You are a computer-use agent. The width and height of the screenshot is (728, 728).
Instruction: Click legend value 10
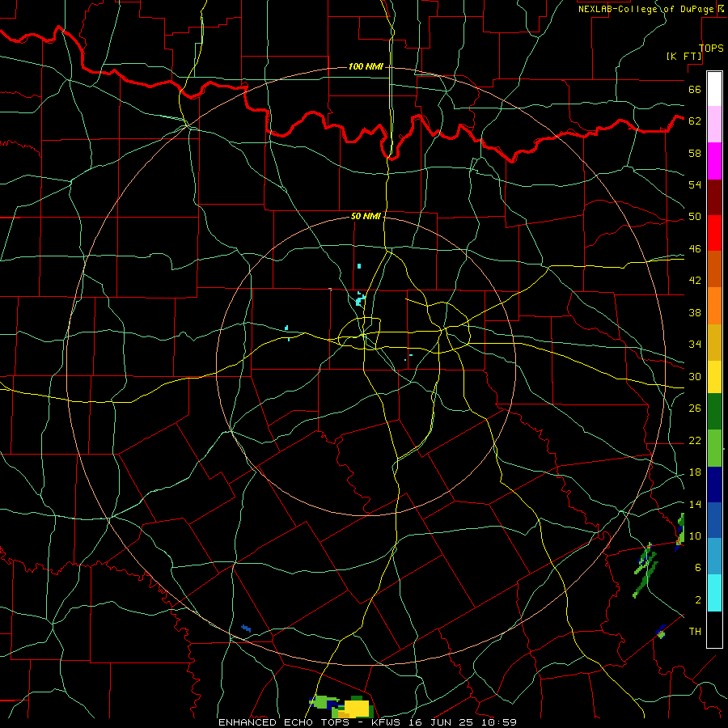pos(695,535)
